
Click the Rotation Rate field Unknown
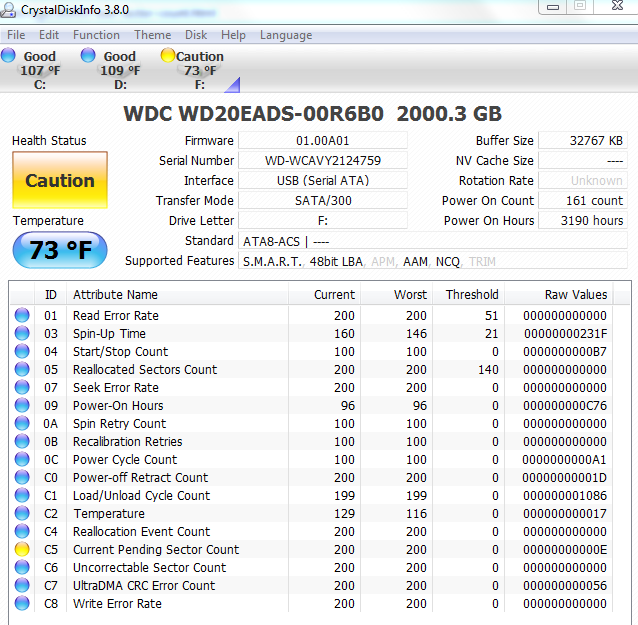pyautogui.click(x=583, y=181)
